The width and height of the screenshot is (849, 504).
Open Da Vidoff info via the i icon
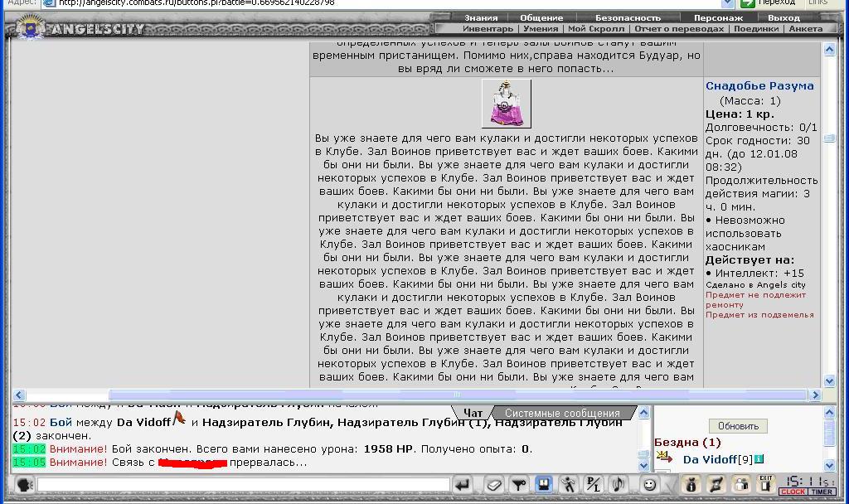(759, 459)
